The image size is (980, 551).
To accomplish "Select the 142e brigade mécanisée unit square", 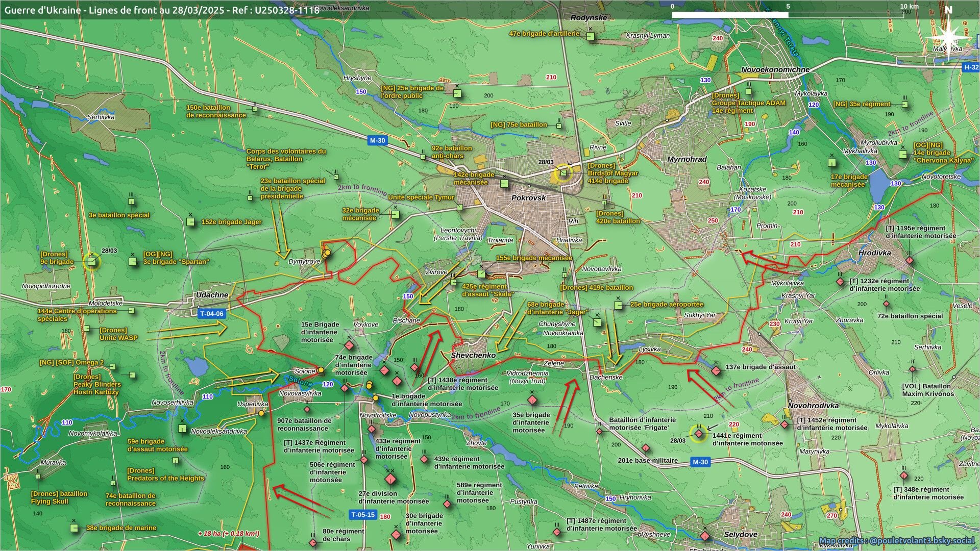I will [x=504, y=184].
